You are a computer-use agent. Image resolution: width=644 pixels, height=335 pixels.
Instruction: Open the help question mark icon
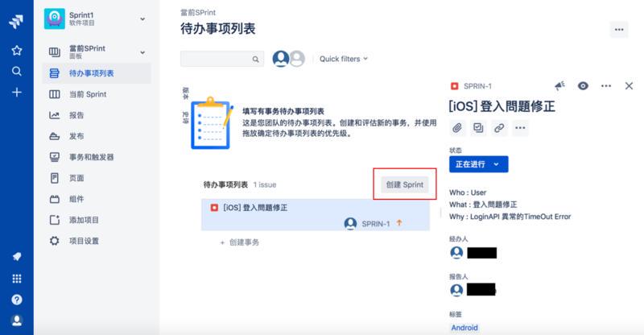17,300
